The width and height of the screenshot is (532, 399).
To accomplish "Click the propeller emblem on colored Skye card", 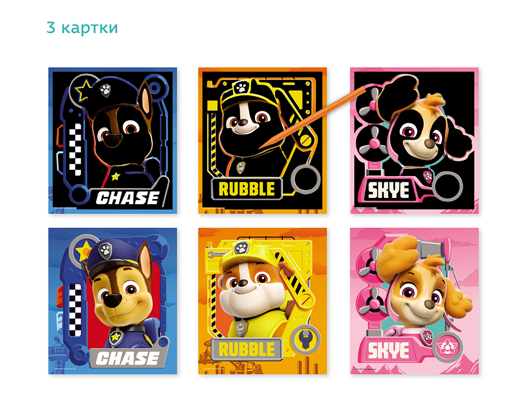I will tap(447, 347).
